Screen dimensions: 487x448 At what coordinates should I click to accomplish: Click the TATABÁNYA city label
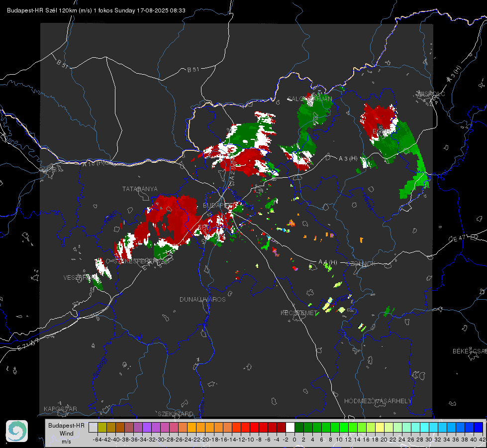140,189
